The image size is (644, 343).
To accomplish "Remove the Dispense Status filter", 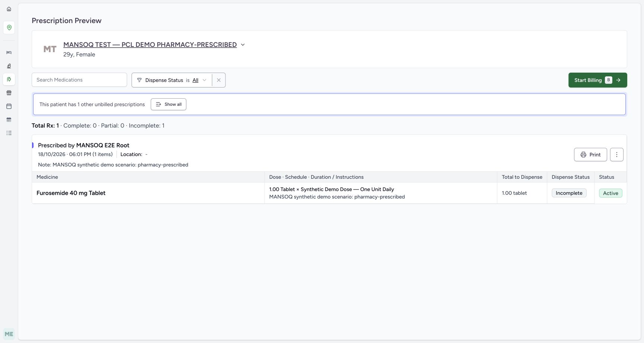I will click(x=219, y=80).
